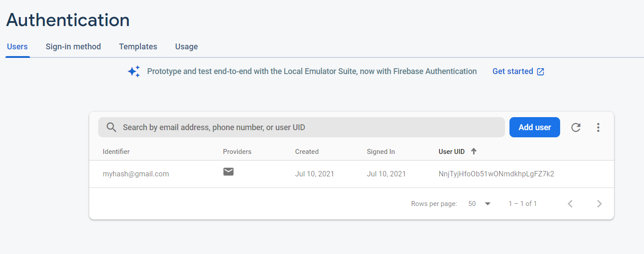Click the User UID sort arrow
This screenshot has width=644, height=254.
pyautogui.click(x=474, y=151)
